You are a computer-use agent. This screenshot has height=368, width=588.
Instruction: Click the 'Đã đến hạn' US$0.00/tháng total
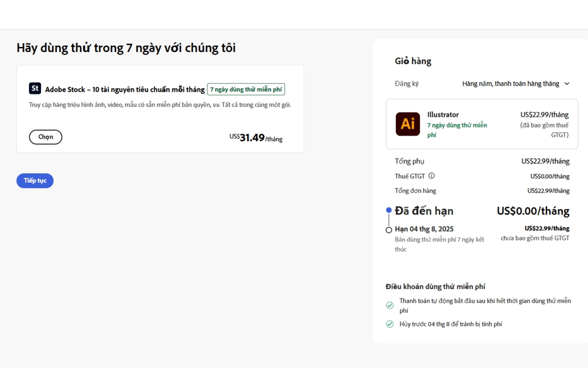[x=533, y=211]
